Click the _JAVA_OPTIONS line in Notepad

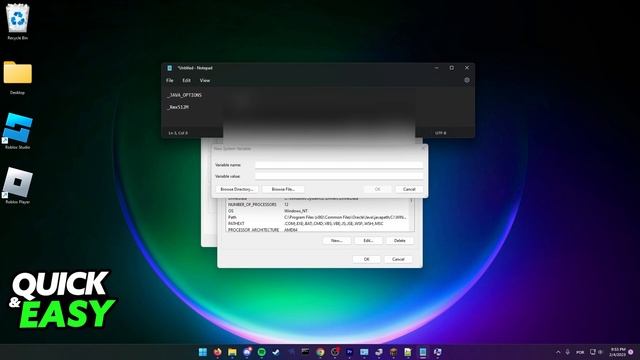pos(184,95)
